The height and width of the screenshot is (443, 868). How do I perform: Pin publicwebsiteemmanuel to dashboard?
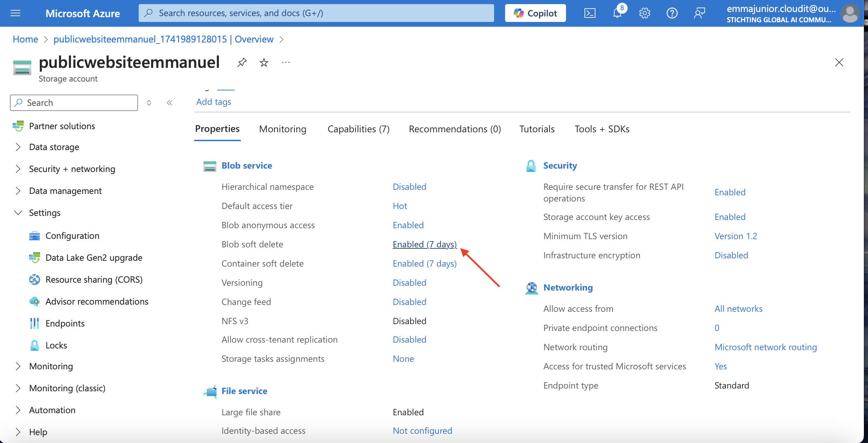pos(242,62)
